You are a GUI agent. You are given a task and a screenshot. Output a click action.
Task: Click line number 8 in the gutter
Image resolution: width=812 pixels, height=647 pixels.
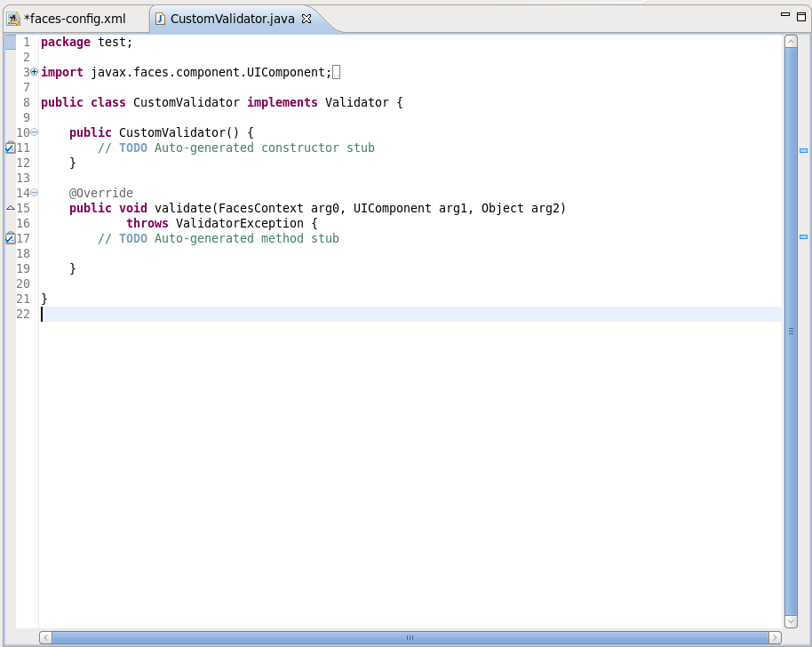click(27, 102)
